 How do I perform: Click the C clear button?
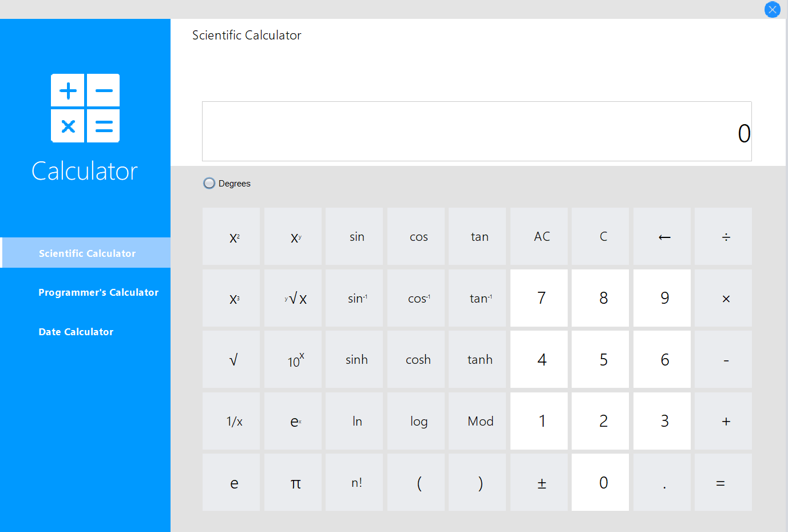pyautogui.click(x=600, y=236)
